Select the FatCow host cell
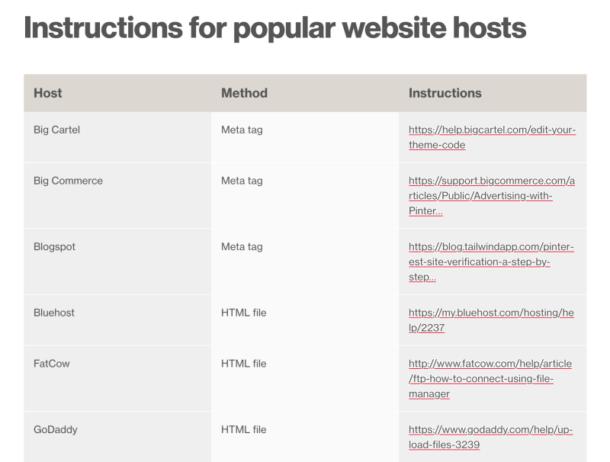 pyautogui.click(x=51, y=364)
